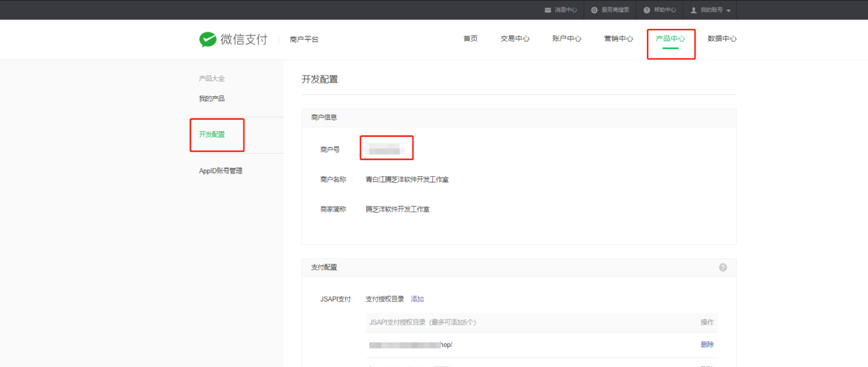
Task: Open 我的产品 in the sidebar
Action: (x=212, y=99)
